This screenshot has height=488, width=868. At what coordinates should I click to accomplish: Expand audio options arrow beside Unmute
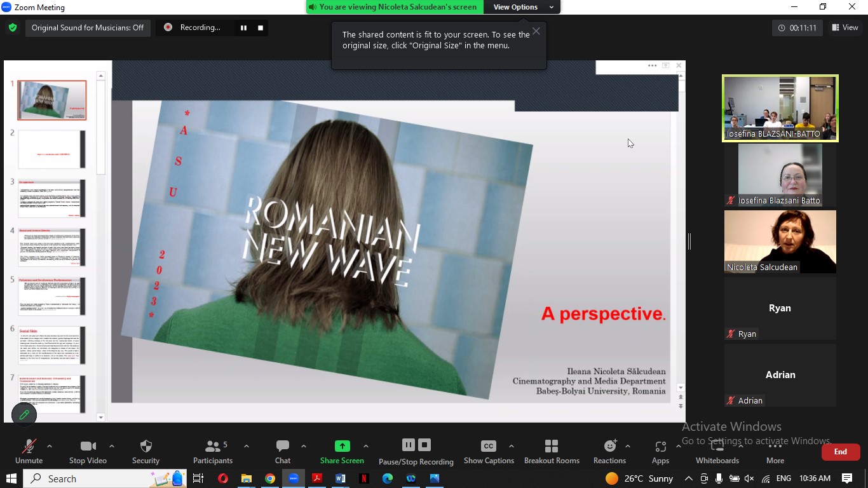50,446
